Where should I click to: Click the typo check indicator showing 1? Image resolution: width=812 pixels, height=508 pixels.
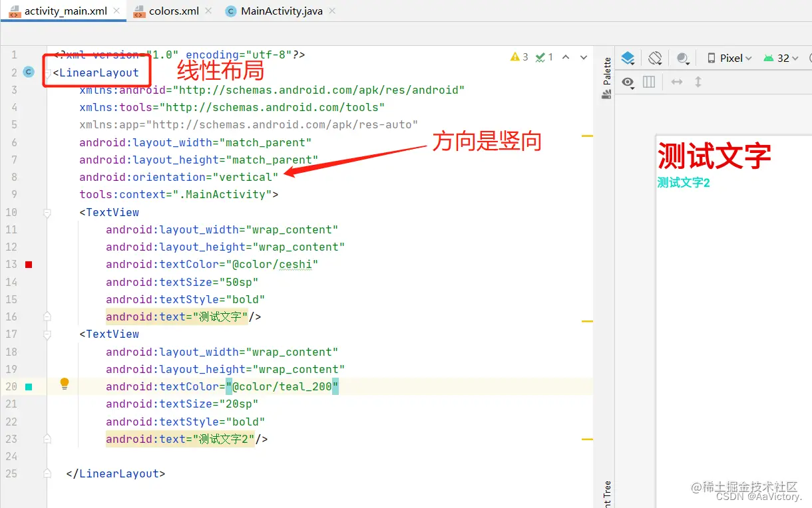click(544, 57)
